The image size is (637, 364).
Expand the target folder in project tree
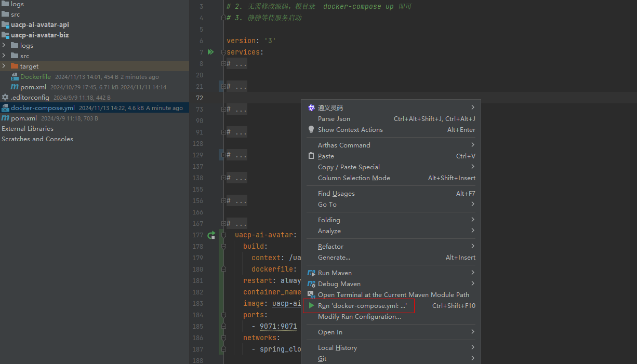pos(4,66)
